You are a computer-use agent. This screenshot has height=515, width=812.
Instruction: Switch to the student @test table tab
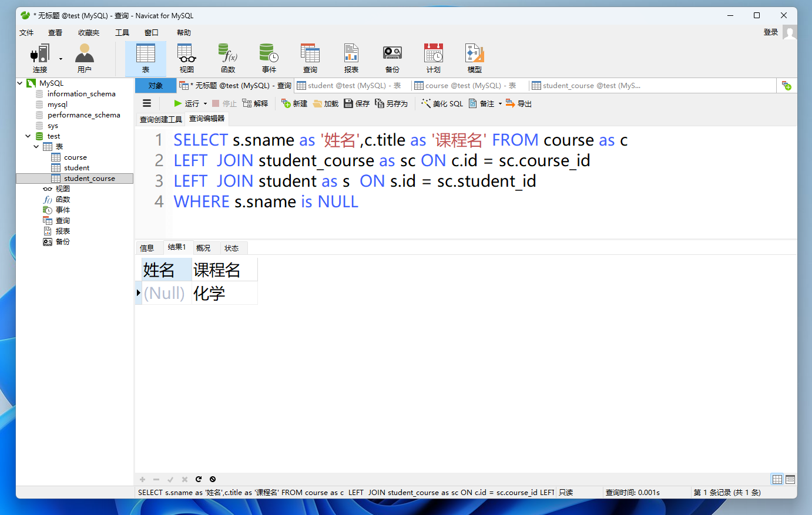(x=353, y=86)
